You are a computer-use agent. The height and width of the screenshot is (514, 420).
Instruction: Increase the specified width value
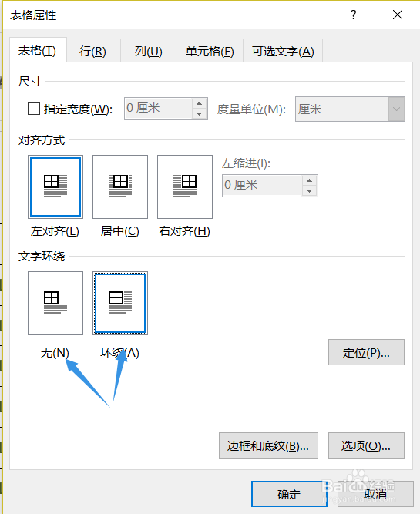[199, 104]
